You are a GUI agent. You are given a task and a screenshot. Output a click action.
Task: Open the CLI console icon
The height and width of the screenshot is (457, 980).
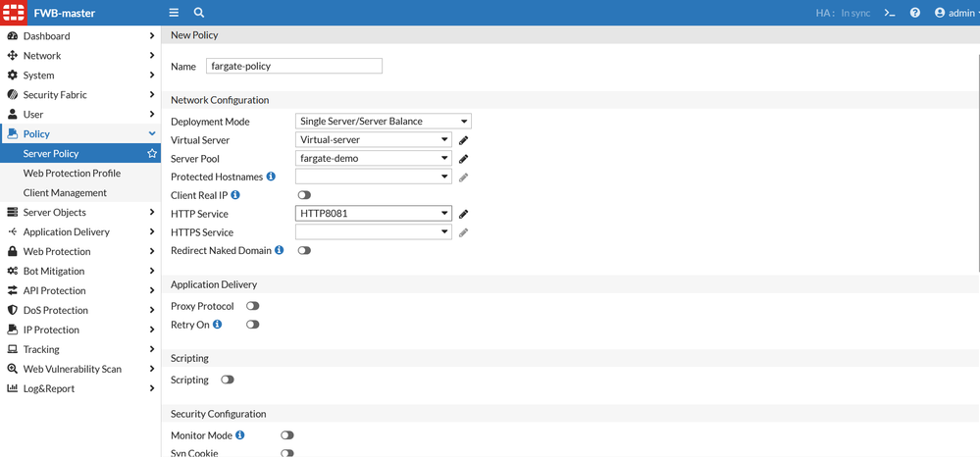[x=890, y=13]
